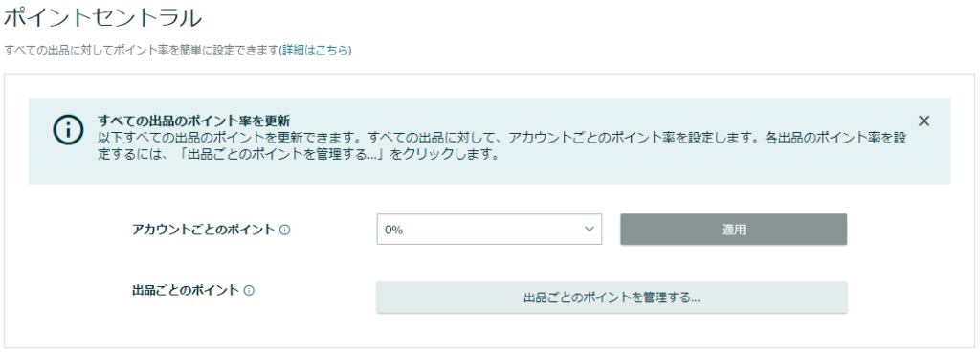Click 各出品のポイント率を設 phrase in banner

[x=836, y=139]
